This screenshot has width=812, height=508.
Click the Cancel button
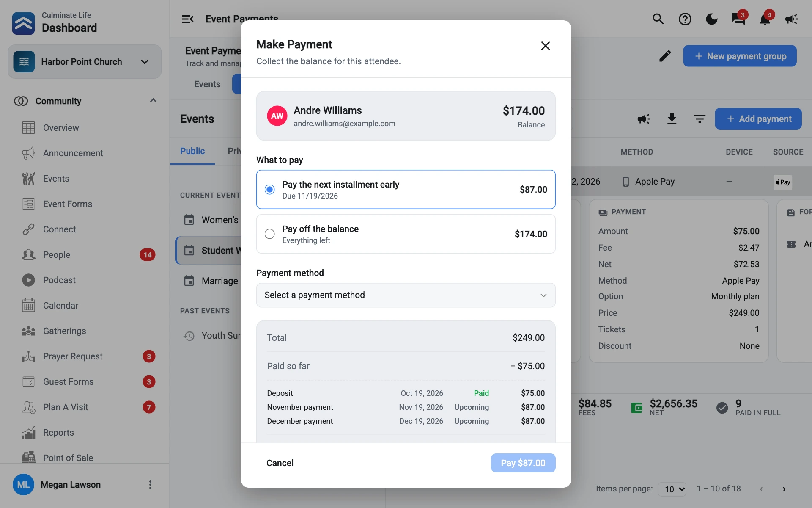click(x=280, y=463)
